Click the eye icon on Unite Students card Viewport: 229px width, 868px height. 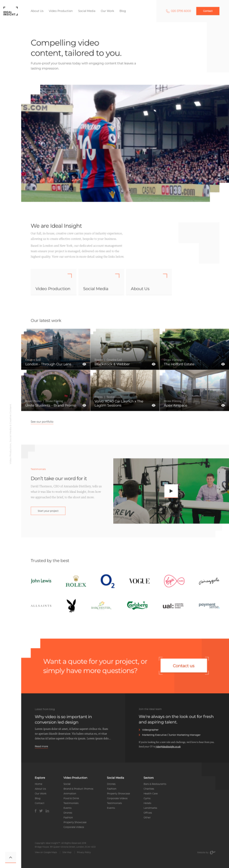click(x=84, y=405)
